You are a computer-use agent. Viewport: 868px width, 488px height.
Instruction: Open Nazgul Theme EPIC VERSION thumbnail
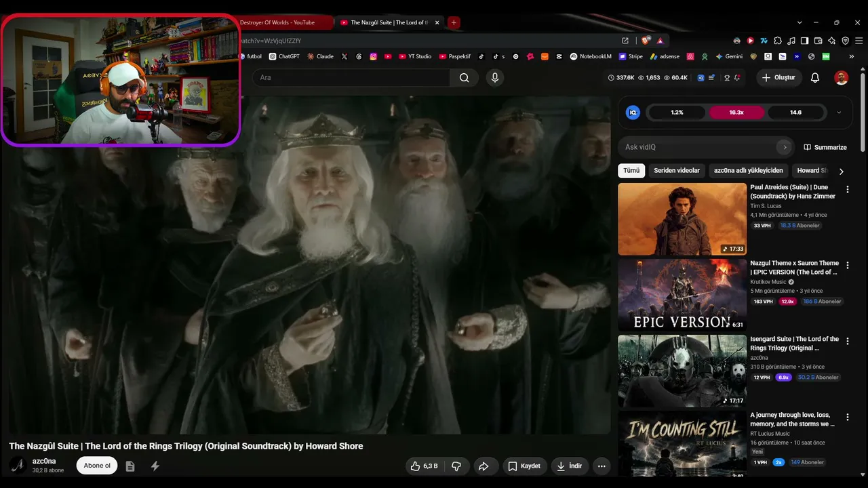pos(682,295)
